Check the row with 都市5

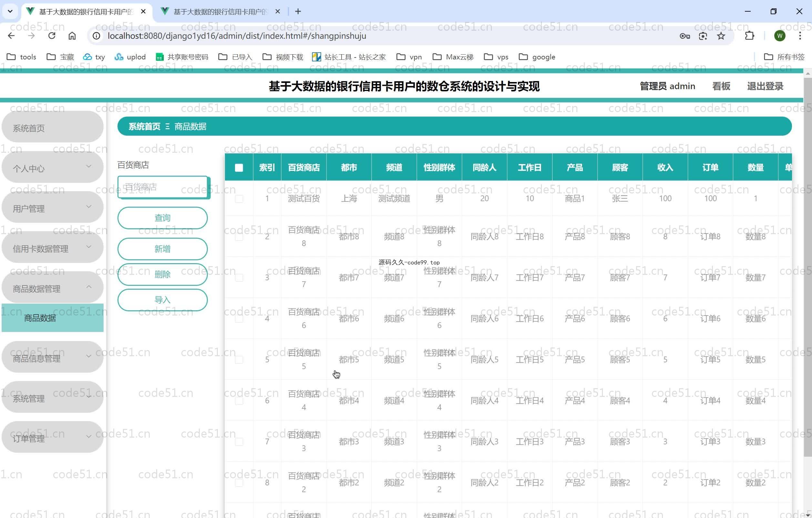[239, 360]
